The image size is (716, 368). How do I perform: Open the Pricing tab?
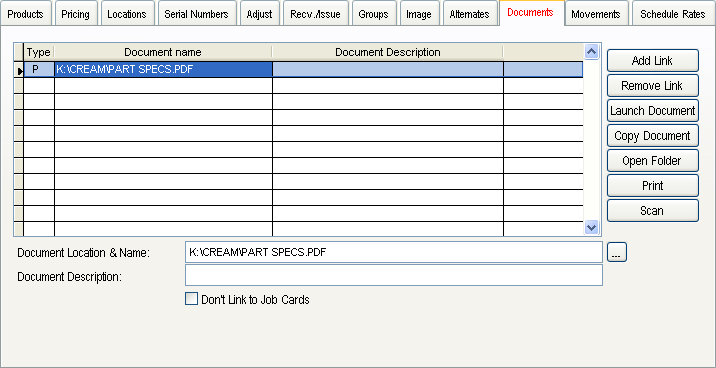pyautogui.click(x=76, y=14)
